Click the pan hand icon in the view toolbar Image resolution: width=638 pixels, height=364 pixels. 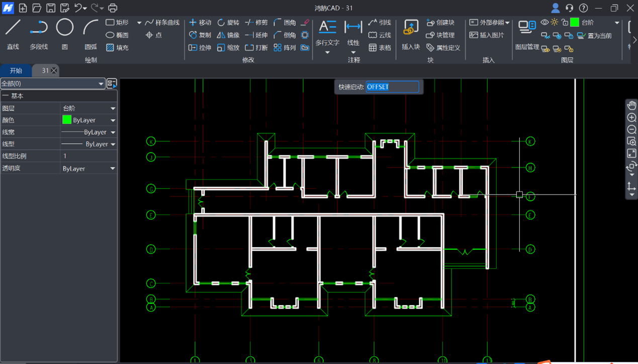631,105
